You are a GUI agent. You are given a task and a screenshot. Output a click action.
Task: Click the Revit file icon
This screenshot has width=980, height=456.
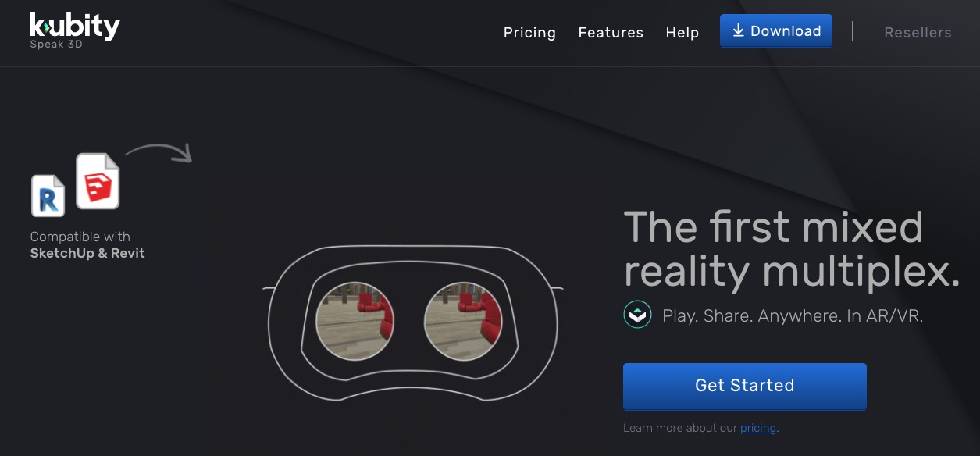pos(48,195)
